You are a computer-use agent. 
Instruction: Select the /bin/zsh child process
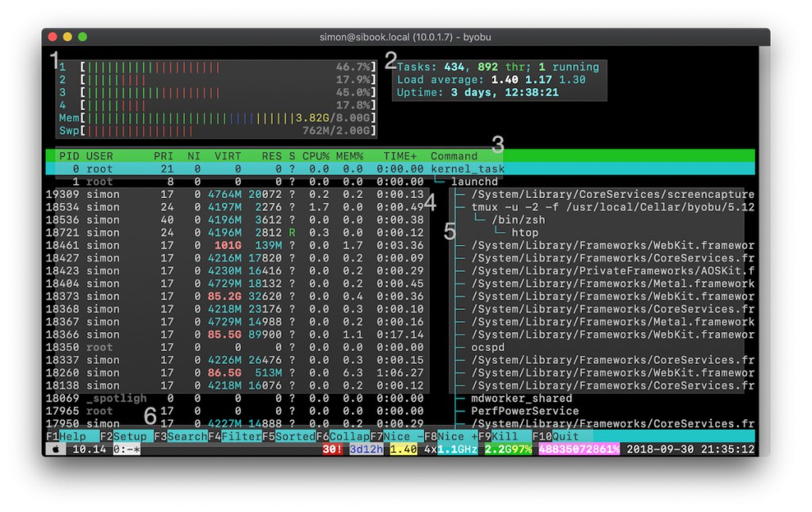(518, 220)
